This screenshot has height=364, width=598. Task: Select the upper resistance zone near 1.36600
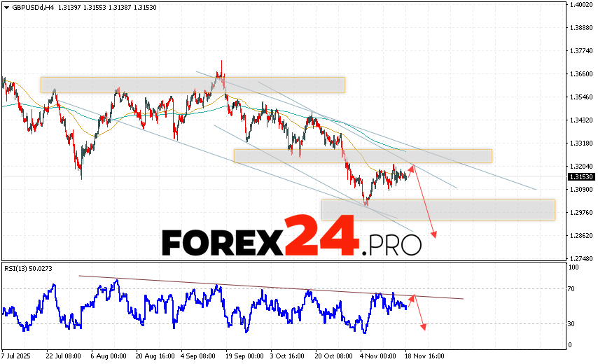[x=193, y=85]
